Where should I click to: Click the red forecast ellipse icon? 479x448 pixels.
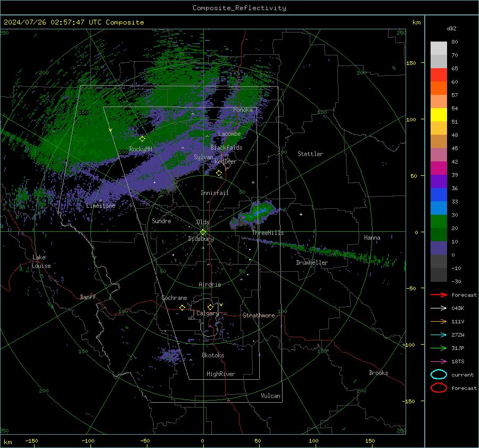439,388
